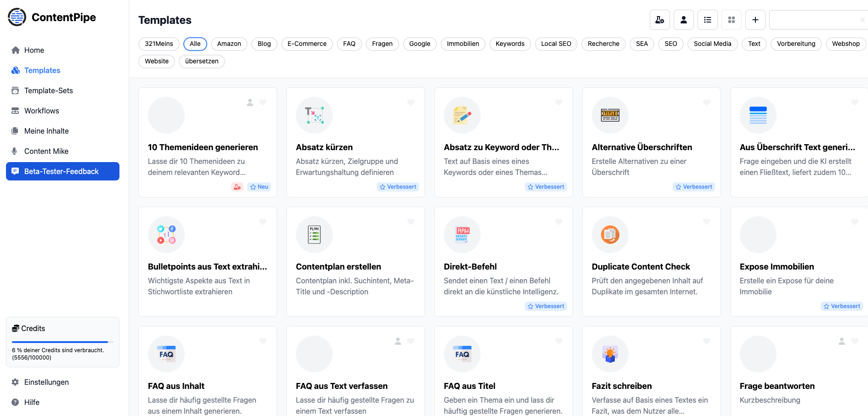Toggle favorite heart on Contentplan erstellen
Image resolution: width=868 pixels, height=416 pixels.
[411, 222]
